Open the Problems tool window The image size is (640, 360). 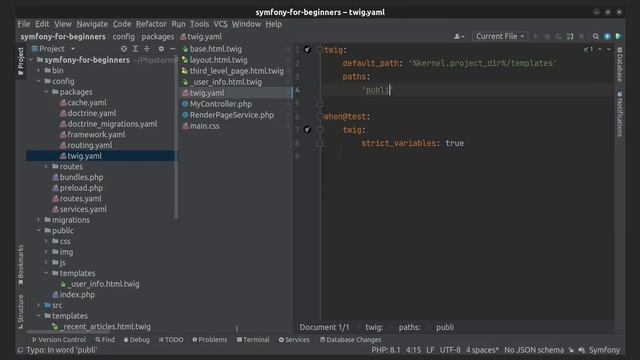(x=210, y=340)
